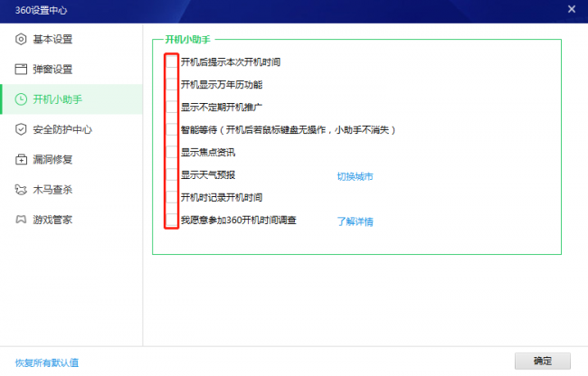Toggle the 智能等待 checkbox
The height and width of the screenshot is (376, 588).
pyautogui.click(x=171, y=129)
